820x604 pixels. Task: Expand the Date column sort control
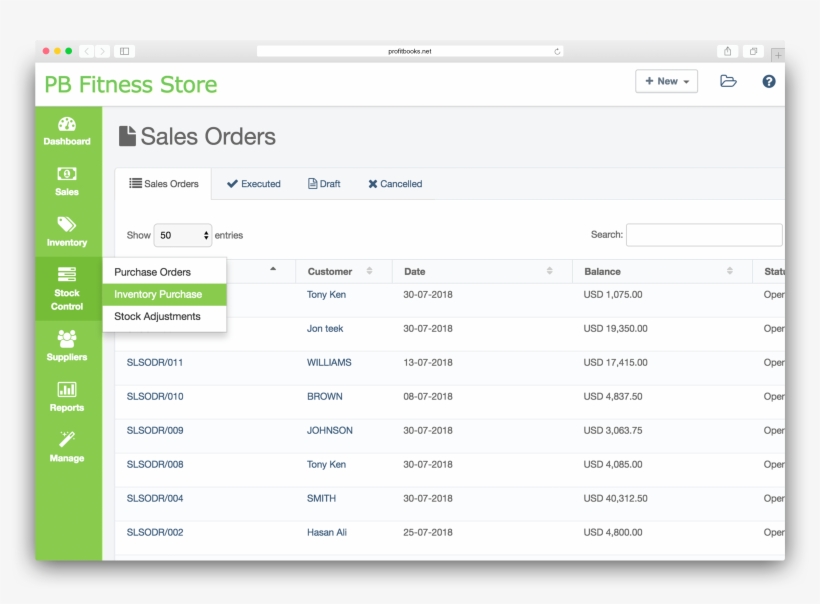549,270
